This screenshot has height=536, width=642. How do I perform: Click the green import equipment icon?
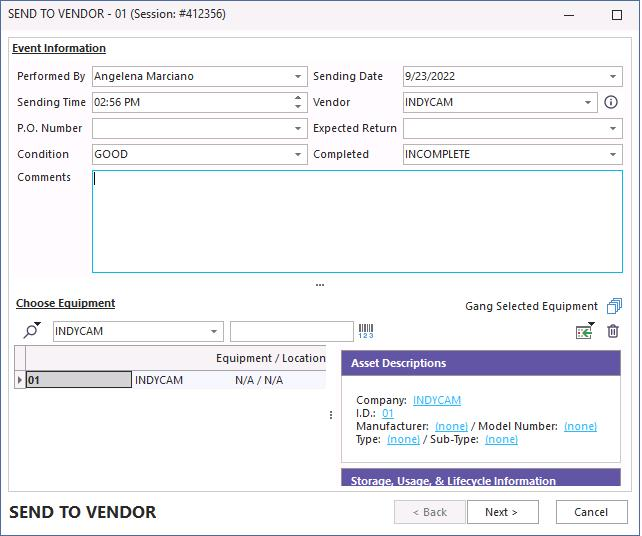(584, 331)
